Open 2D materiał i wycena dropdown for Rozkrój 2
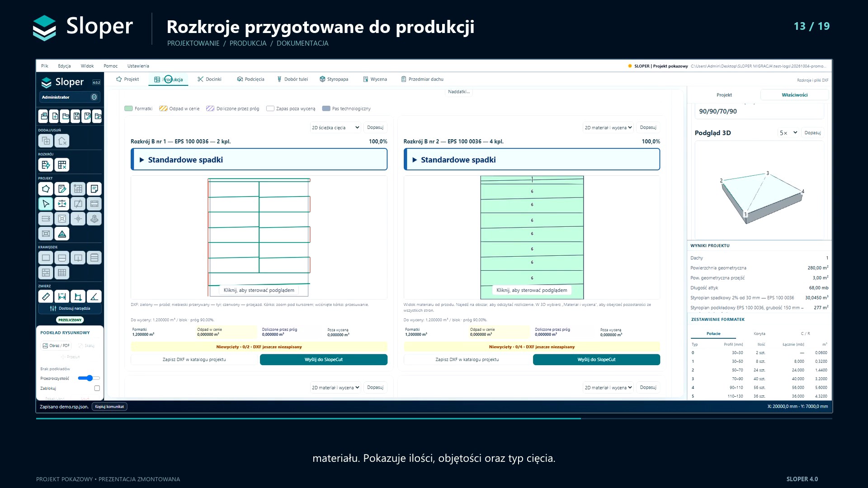Image resolution: width=868 pixels, height=488 pixels. [608, 127]
